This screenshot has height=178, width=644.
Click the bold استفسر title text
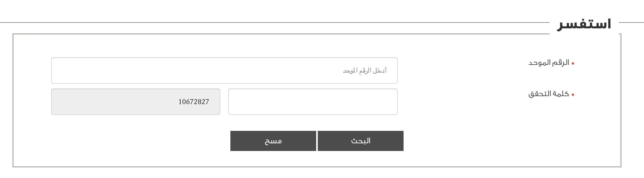(584, 24)
